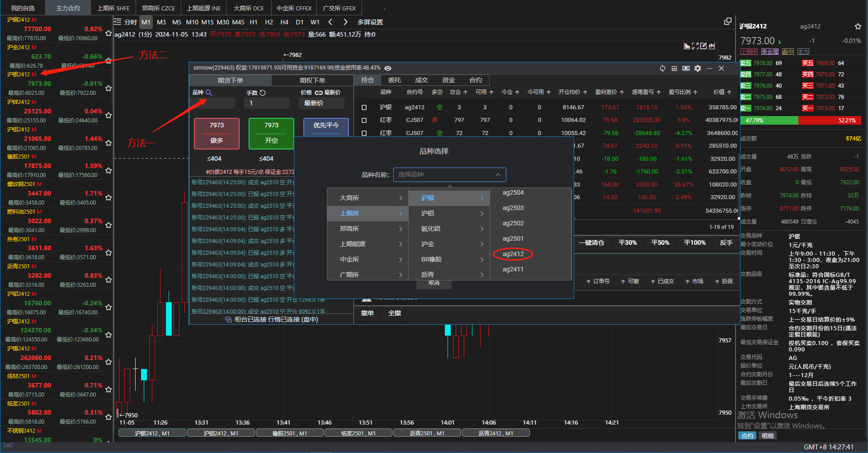Toggle fullscreen chart icon
This screenshot has width=868, height=453.
[x=695, y=46]
